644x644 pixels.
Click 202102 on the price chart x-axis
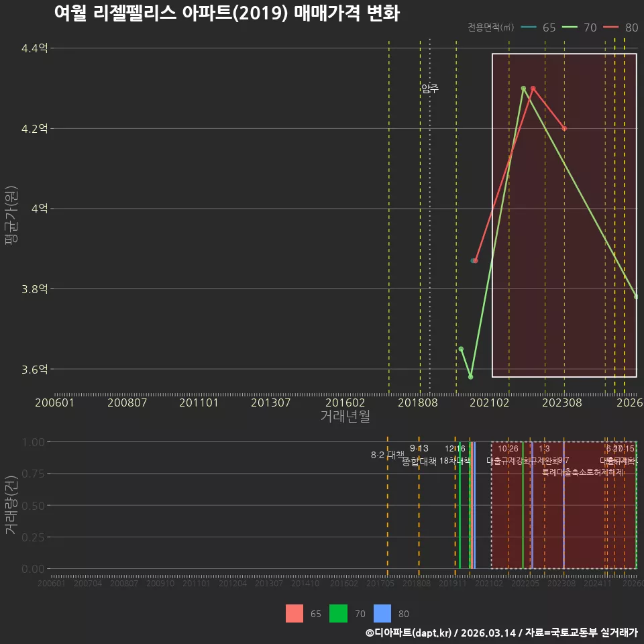(490, 402)
